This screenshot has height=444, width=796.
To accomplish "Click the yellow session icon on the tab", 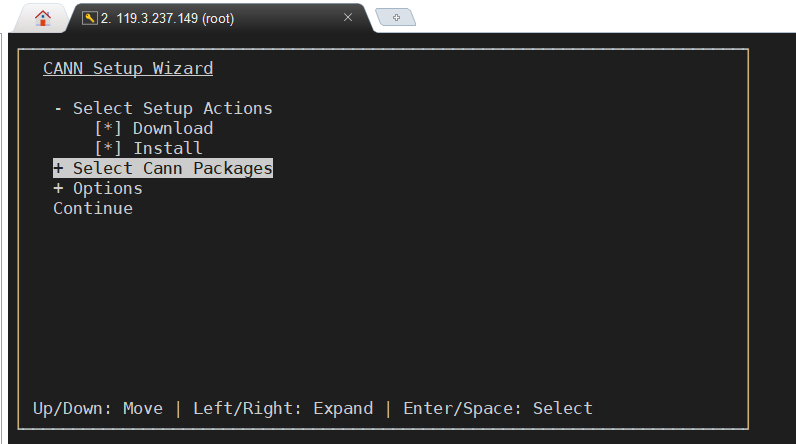I will pos(89,18).
